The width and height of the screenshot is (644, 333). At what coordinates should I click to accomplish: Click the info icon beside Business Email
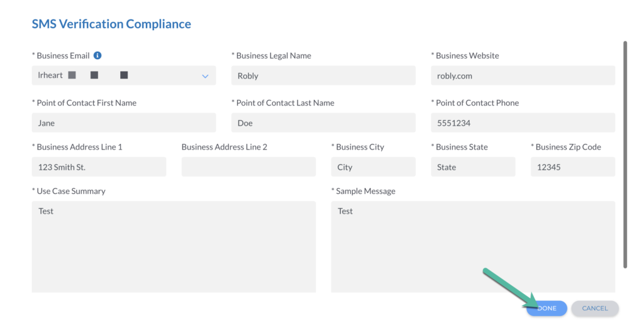pos(97,55)
